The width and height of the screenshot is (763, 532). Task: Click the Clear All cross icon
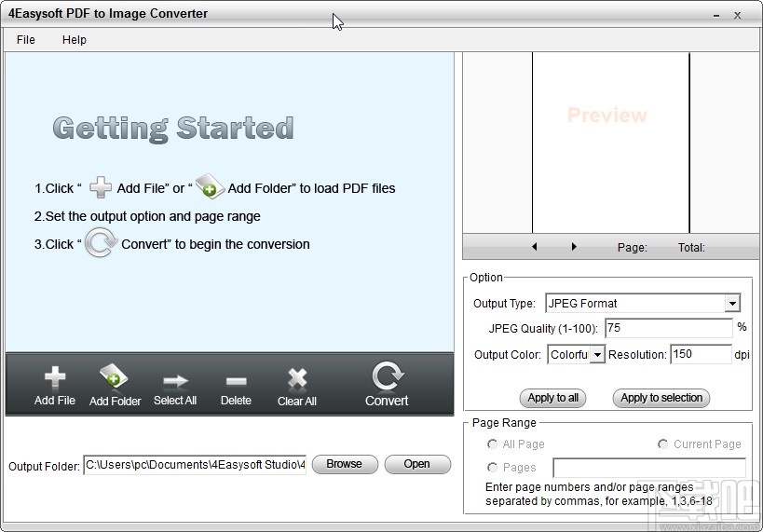point(297,378)
